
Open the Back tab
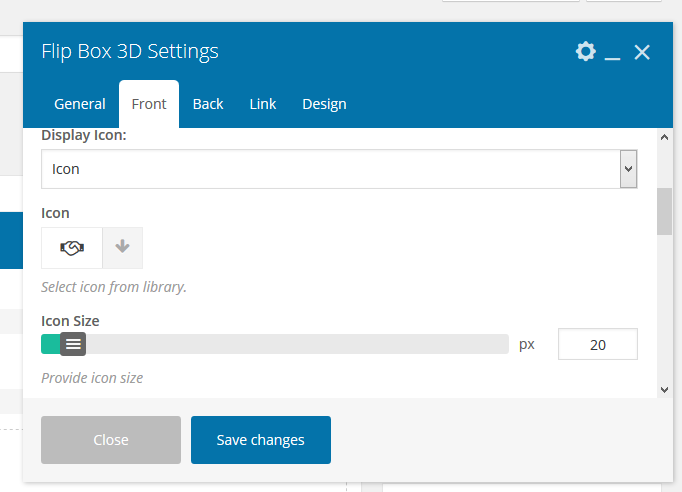(208, 104)
